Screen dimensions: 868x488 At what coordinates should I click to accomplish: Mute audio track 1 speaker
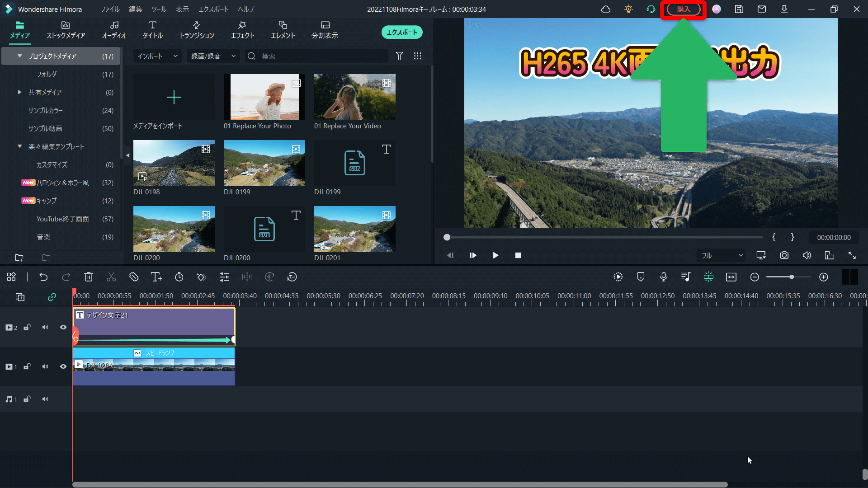click(x=45, y=399)
